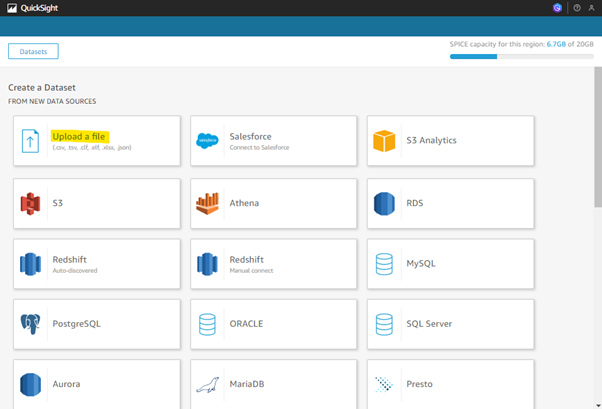Click the Aurora blue cylinder icon

tap(30, 384)
